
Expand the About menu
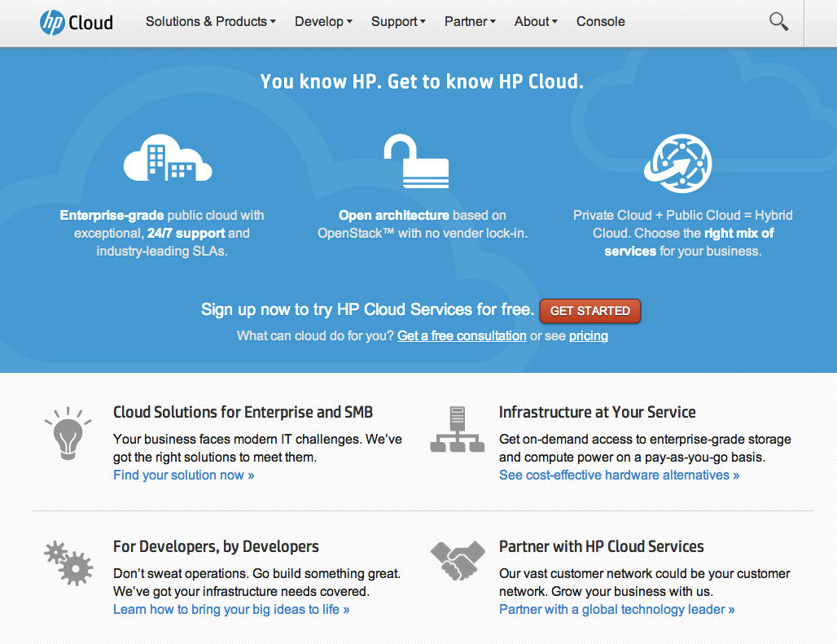536,21
